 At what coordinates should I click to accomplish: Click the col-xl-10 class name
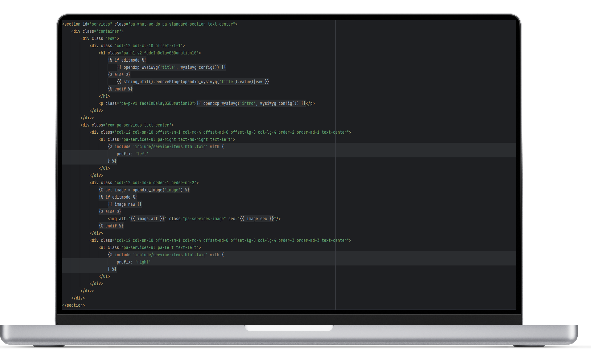[143, 46]
